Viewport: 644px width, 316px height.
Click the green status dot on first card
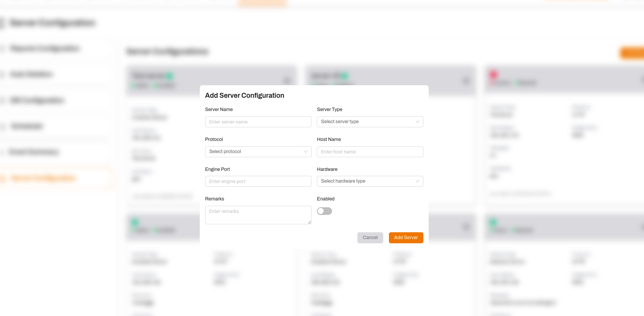pos(169,76)
